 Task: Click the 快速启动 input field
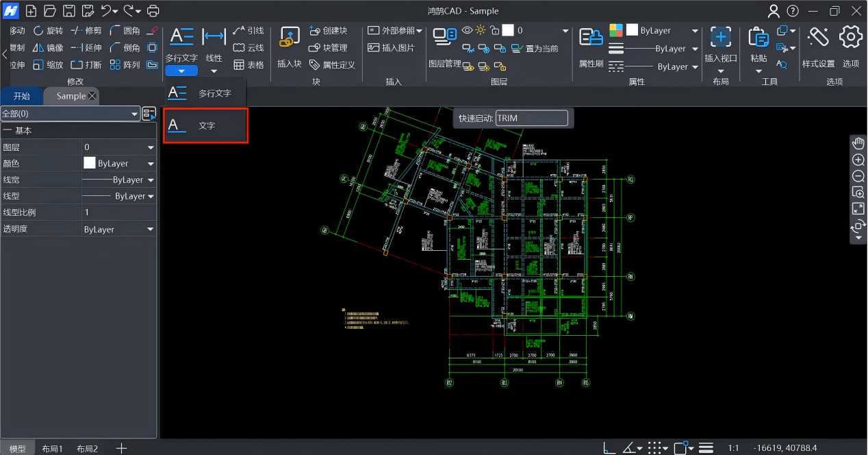531,119
